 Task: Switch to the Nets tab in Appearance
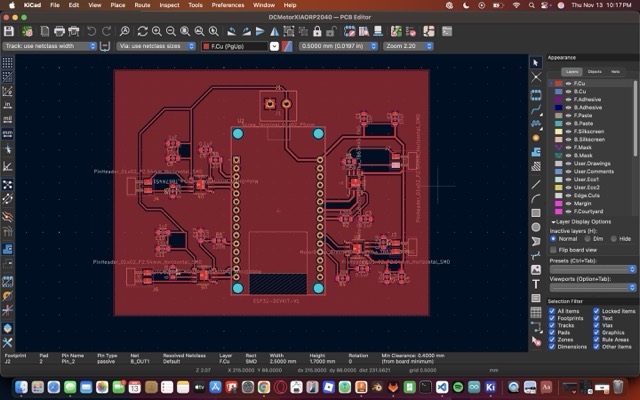pos(616,72)
